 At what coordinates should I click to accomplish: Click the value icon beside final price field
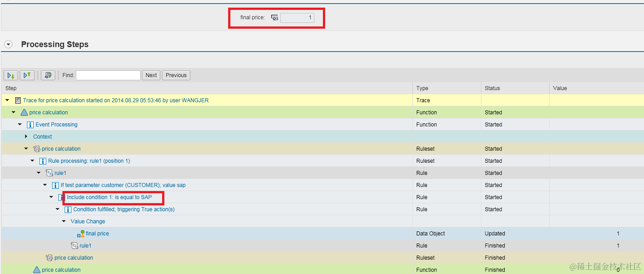click(275, 18)
